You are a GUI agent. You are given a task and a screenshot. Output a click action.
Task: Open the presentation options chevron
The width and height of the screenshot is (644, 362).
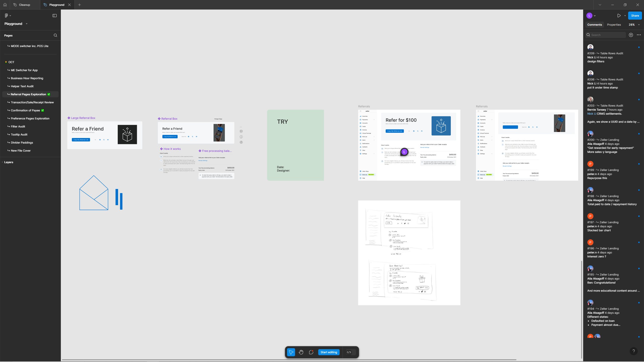point(625,15)
